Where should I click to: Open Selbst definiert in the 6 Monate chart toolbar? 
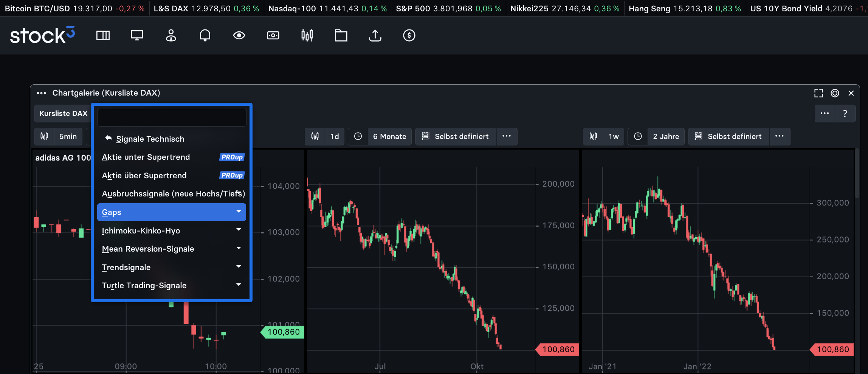click(456, 136)
